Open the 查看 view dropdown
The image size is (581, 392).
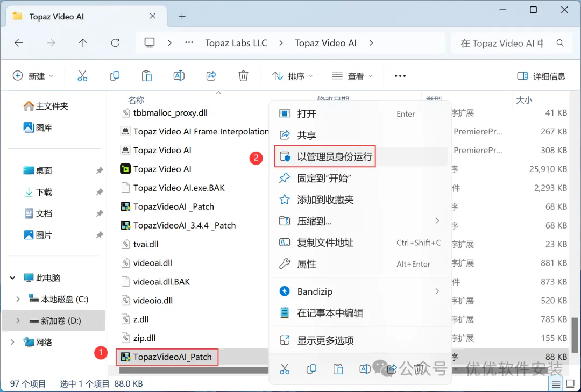(x=352, y=76)
